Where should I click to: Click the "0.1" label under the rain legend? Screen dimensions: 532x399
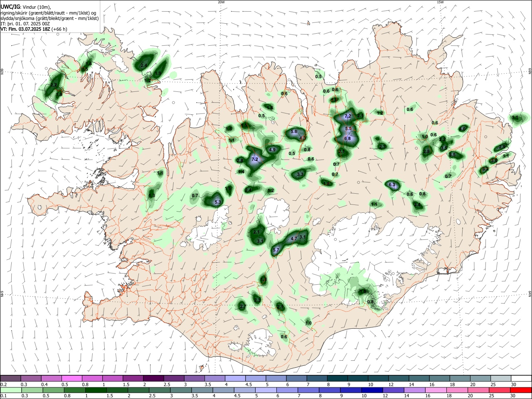[x=3, y=396]
